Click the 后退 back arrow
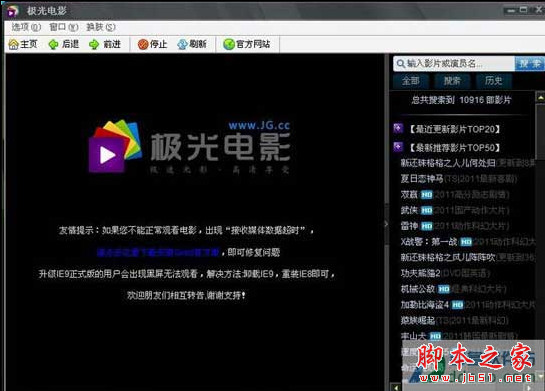Image resolution: width=545 pixels, height=391 pixels. tap(53, 44)
